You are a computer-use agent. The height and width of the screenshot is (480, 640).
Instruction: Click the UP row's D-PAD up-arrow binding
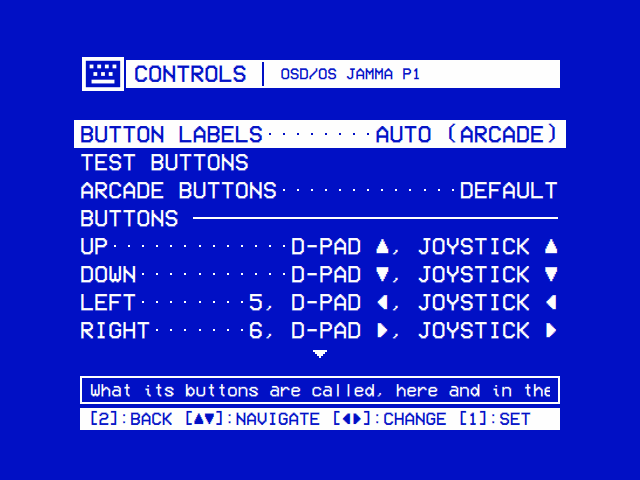point(340,247)
